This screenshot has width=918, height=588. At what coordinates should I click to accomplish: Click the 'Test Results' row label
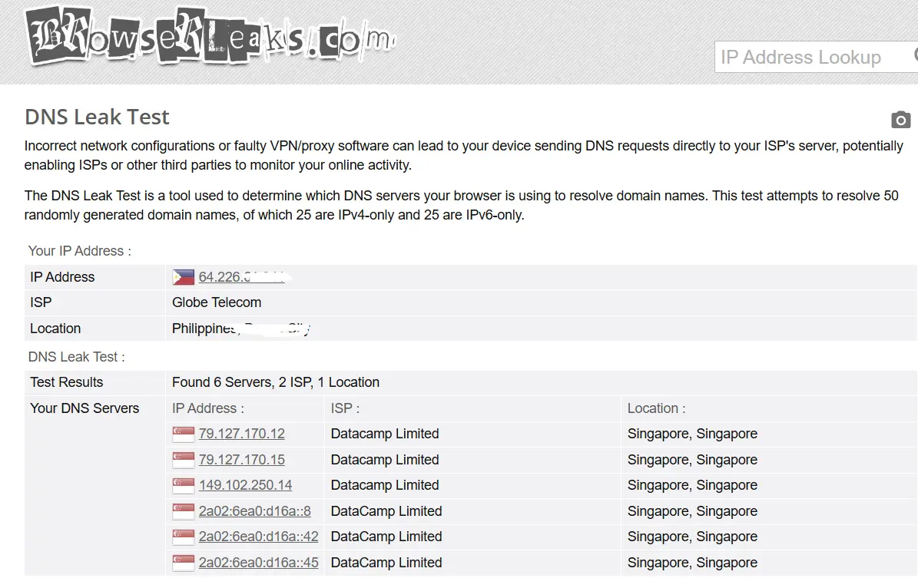click(67, 382)
